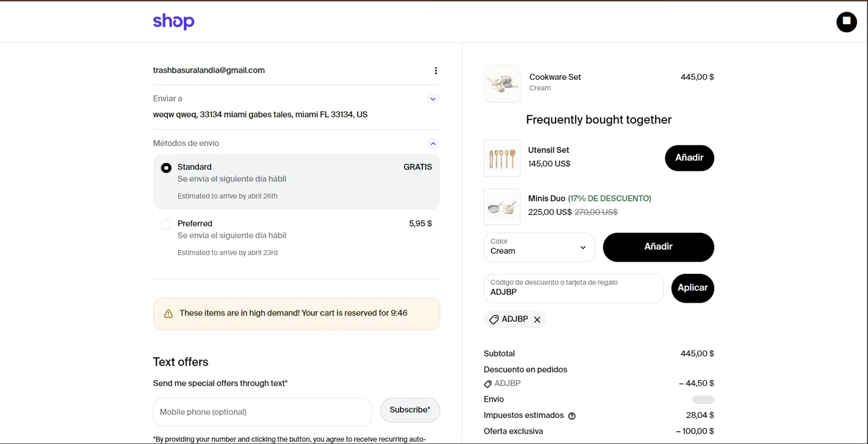
Task: Select the Preferred shipping method
Action: pyautogui.click(x=166, y=224)
